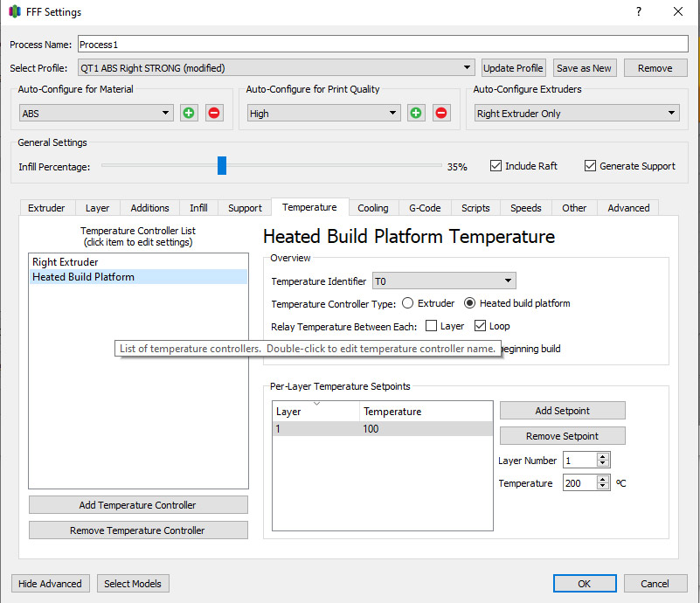Open the Other tab
Viewport: 700px width, 603px height.
(x=574, y=208)
